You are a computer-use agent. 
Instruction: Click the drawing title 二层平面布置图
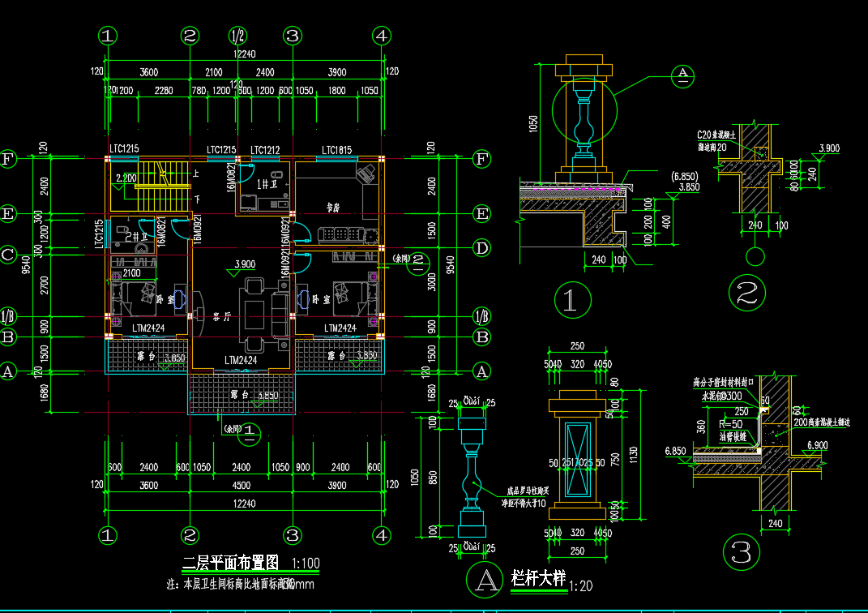(x=230, y=564)
